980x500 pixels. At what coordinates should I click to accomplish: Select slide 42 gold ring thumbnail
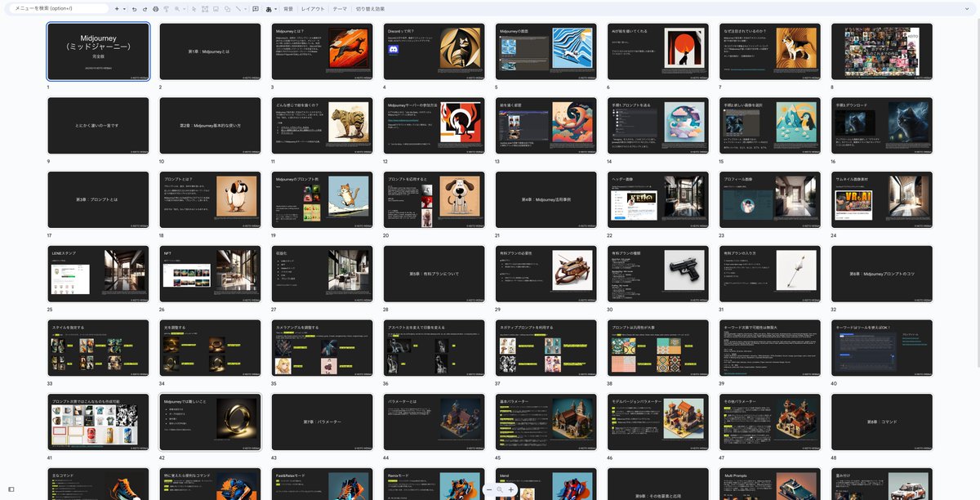[x=210, y=422]
